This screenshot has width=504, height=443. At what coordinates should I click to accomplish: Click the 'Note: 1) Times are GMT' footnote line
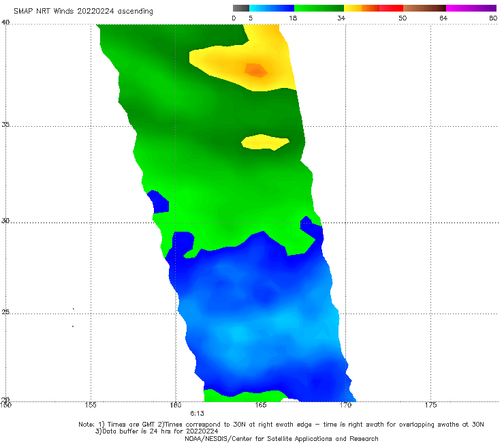coord(281,425)
